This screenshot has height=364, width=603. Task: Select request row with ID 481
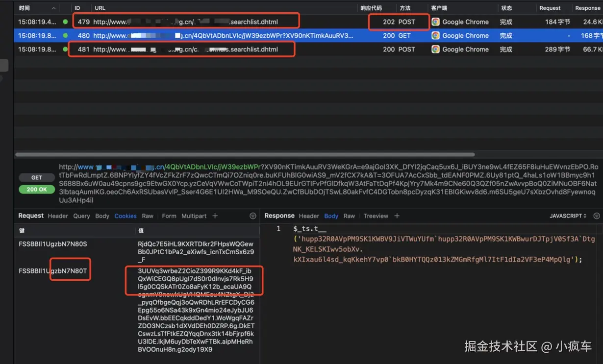point(308,49)
